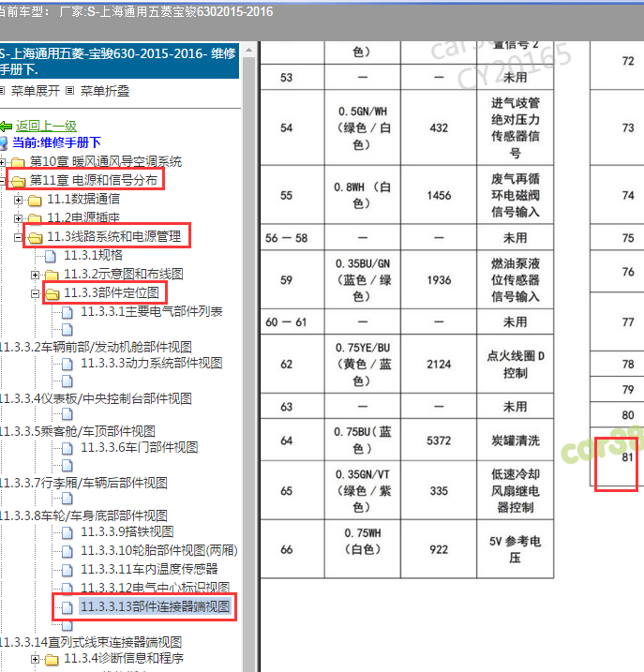
Task: Open 11.3.2示意图和布线图
Action: pos(124,274)
